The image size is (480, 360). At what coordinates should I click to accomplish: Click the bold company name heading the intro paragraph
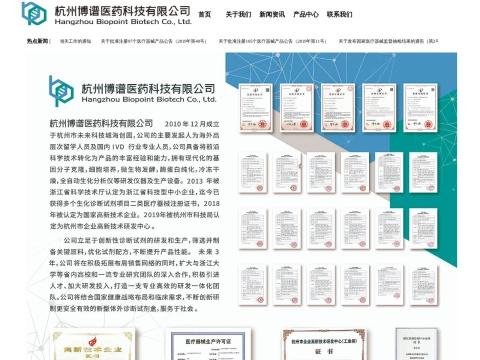pos(101,123)
